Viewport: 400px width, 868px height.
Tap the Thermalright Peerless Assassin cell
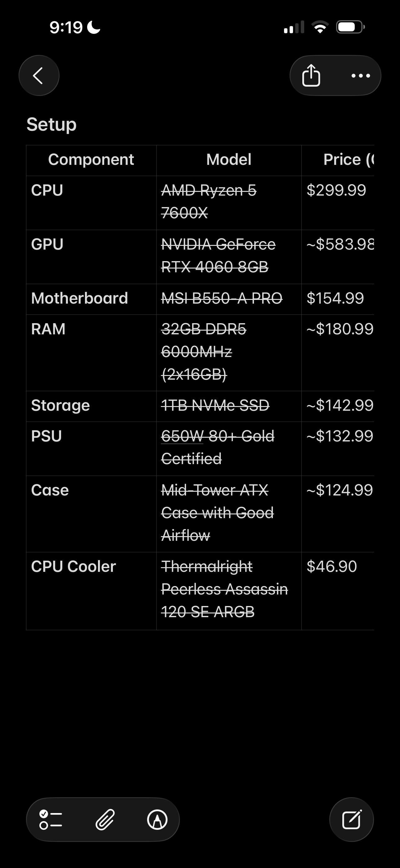(x=224, y=589)
